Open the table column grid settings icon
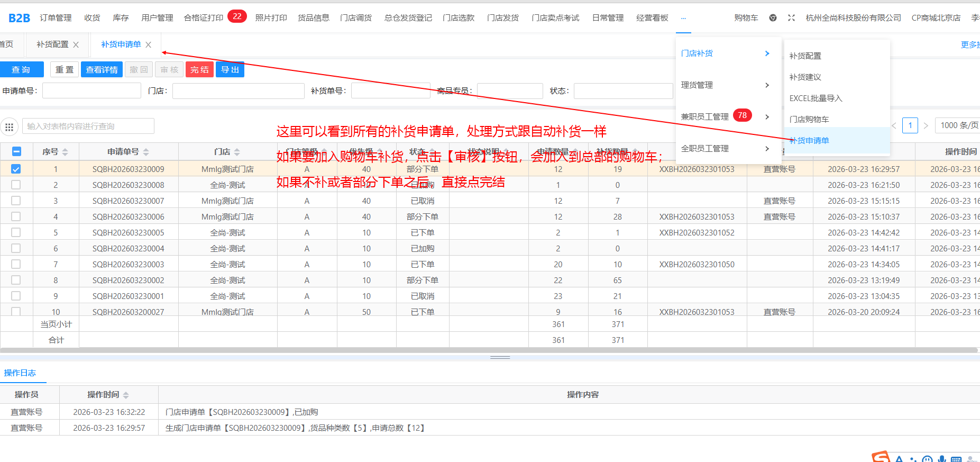Screen dimensions: 980x462 click(x=9, y=127)
